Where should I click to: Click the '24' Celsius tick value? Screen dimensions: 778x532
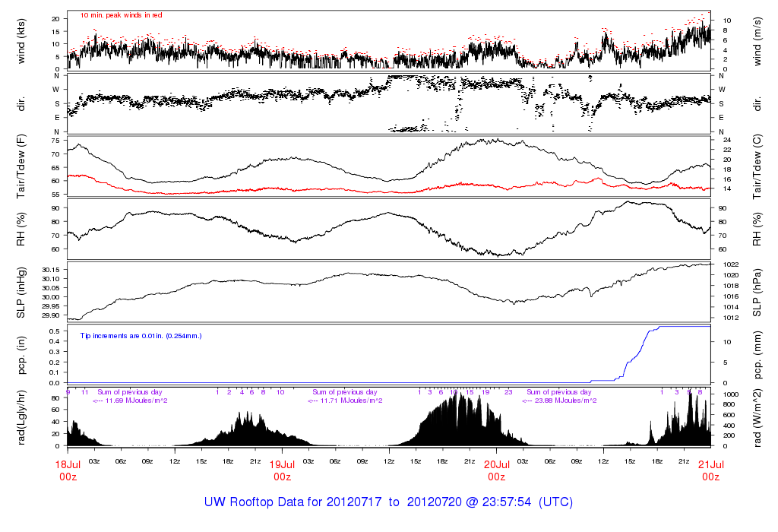tap(727, 141)
